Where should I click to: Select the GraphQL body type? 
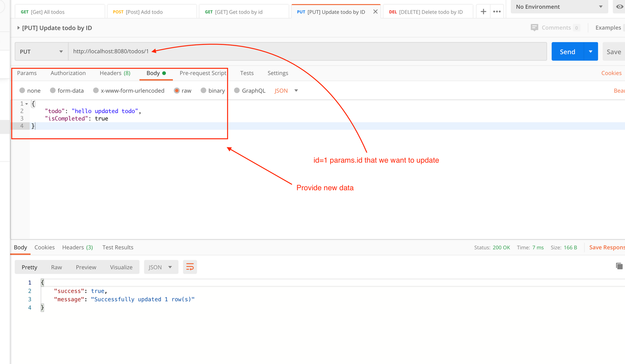(x=237, y=90)
